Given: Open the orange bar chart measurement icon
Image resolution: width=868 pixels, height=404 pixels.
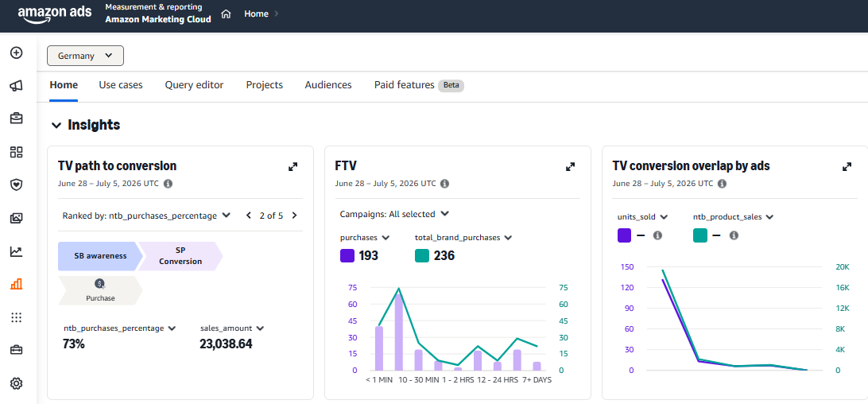Looking at the screenshot, I should tap(16, 284).
